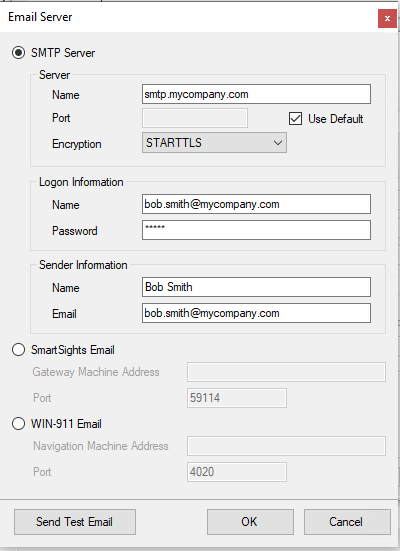This screenshot has height=551, width=400.
Task: Click the Send Test Email button
Action: tap(75, 522)
